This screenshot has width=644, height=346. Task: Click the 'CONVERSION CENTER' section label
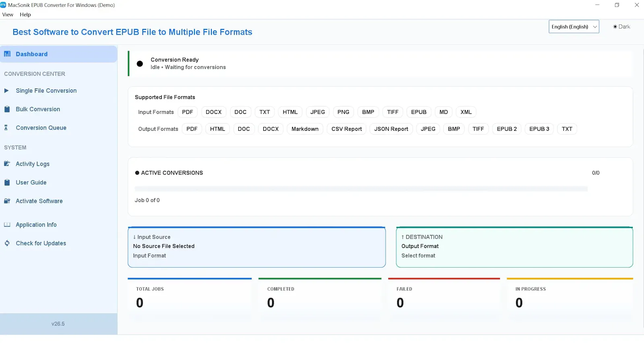tap(35, 74)
